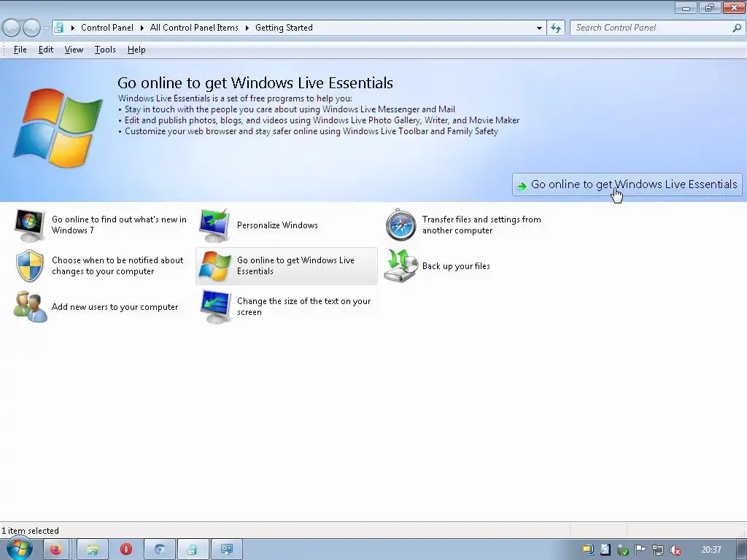Launch Firefox from the taskbar
This screenshot has width=747, height=560.
[55, 550]
